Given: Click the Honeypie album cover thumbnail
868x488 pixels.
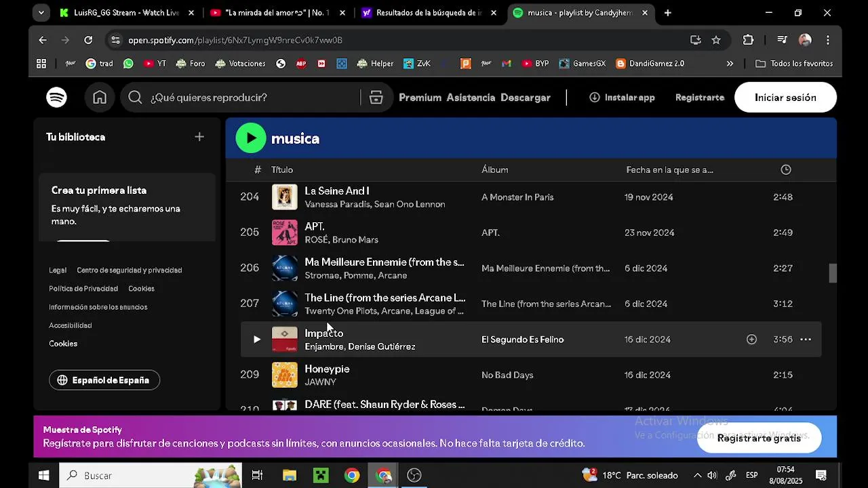Looking at the screenshot, I should coord(284,375).
